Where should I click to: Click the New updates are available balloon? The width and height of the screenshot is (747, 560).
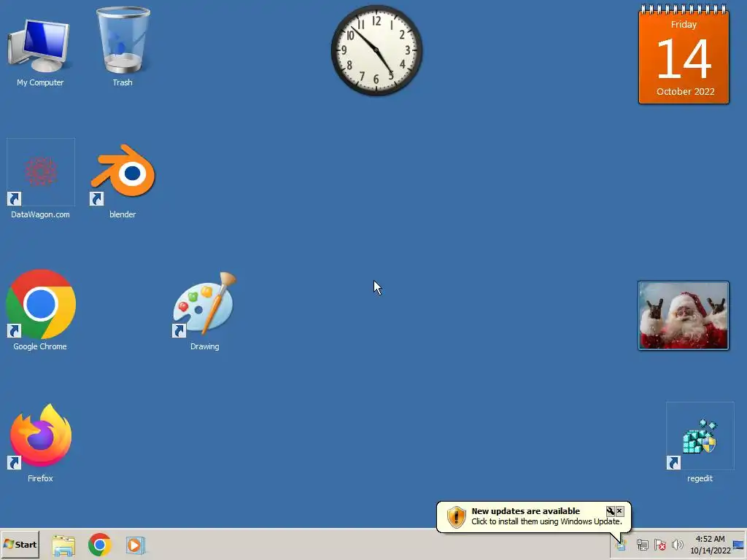533,517
